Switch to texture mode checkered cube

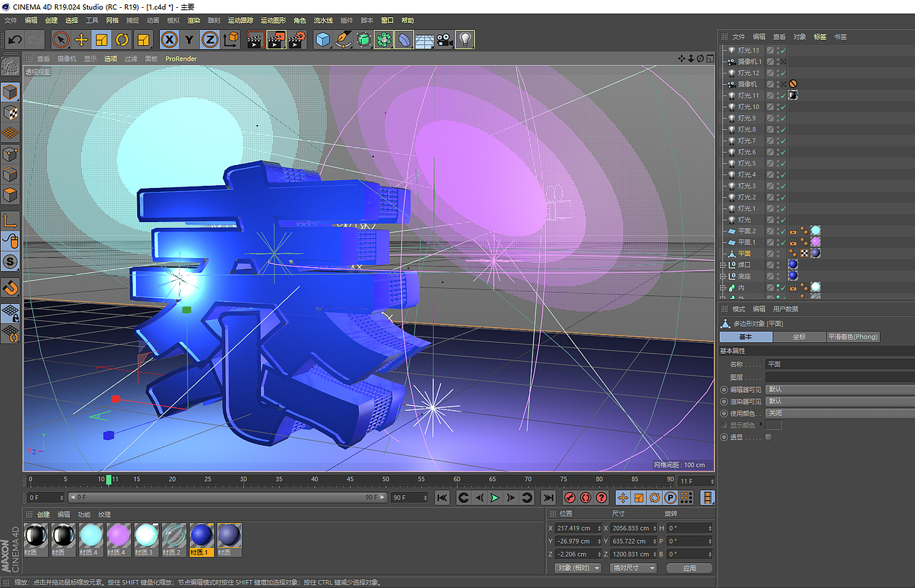[10, 113]
